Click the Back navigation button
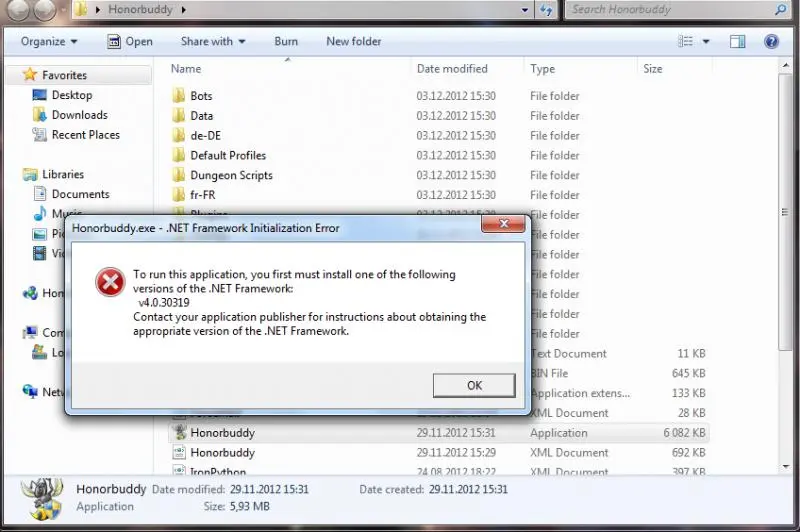Image resolution: width=800 pixels, height=532 pixels. click(17, 9)
